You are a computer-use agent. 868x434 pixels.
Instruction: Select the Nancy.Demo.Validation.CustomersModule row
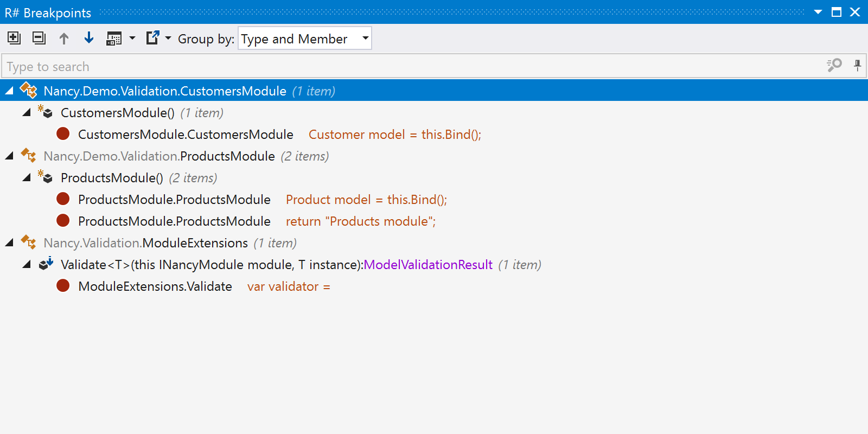pos(434,91)
